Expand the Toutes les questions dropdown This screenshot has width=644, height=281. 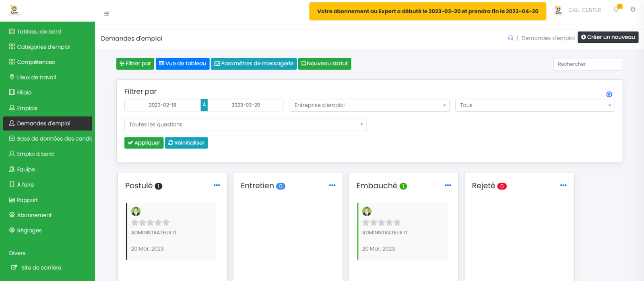coord(245,125)
